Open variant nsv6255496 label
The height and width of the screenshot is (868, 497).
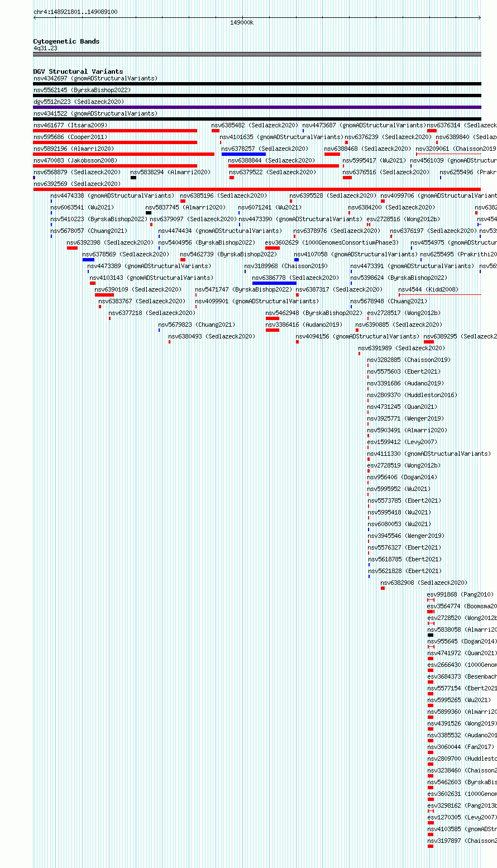click(x=468, y=172)
